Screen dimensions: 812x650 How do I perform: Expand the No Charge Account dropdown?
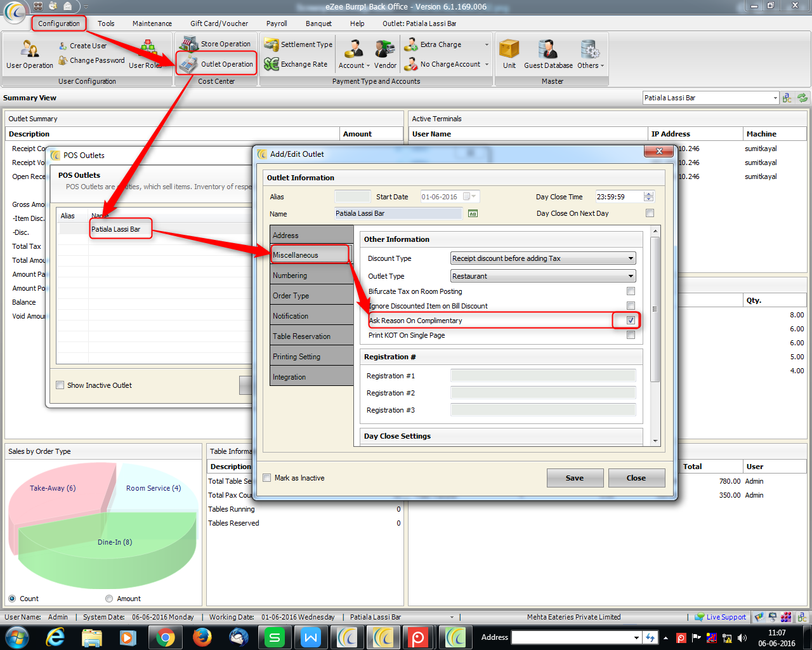[487, 64]
